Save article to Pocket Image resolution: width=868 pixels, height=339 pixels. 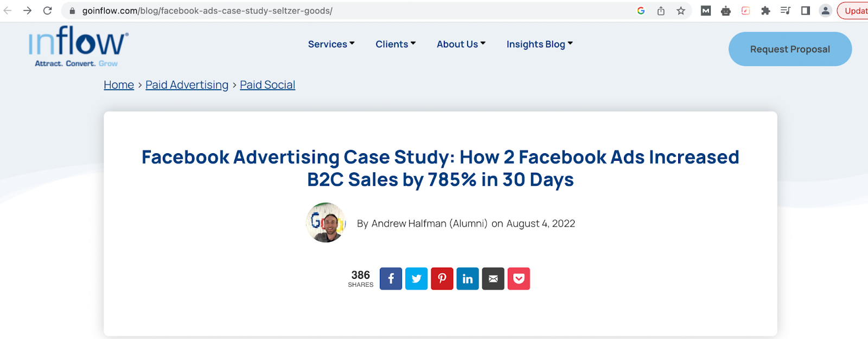(x=519, y=279)
